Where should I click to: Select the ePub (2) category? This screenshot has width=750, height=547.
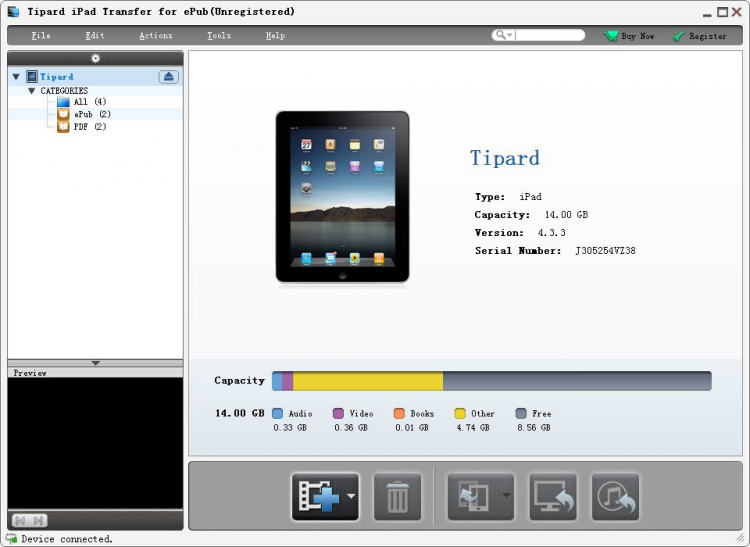[x=92, y=114]
